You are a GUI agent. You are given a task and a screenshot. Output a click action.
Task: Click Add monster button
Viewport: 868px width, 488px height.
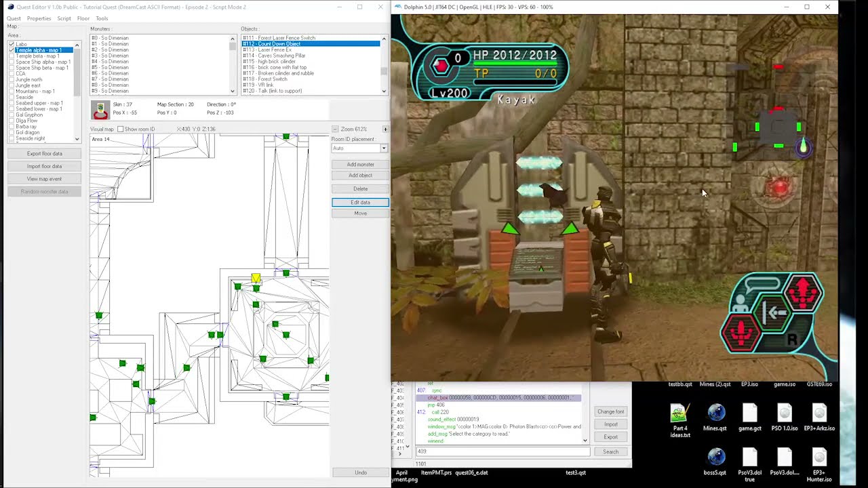360,165
